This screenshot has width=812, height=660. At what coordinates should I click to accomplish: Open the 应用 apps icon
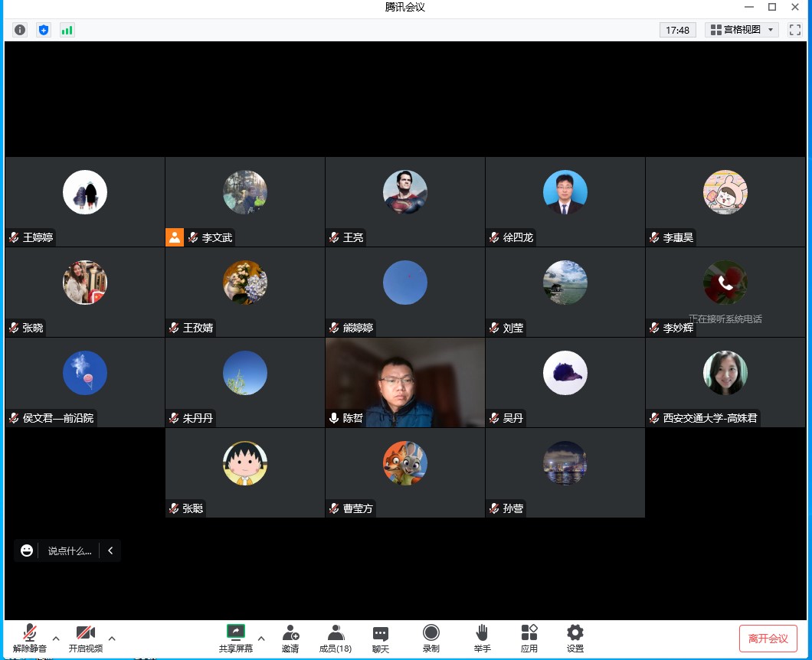click(529, 639)
